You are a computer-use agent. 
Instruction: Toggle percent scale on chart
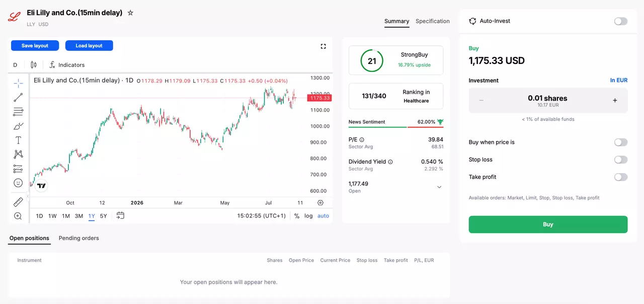(297, 216)
